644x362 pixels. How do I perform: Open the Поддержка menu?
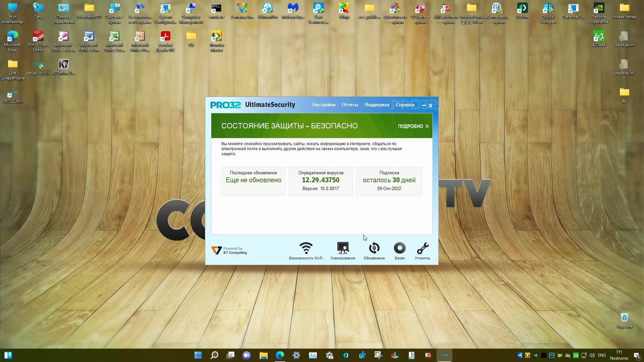[376, 105]
